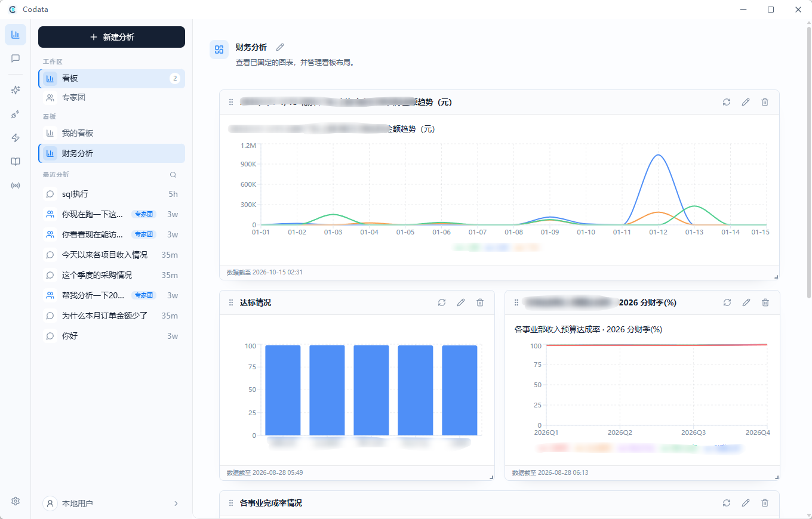Refresh the 各事业完成率情况 card
Screen dimensions: 812x519
(x=727, y=503)
